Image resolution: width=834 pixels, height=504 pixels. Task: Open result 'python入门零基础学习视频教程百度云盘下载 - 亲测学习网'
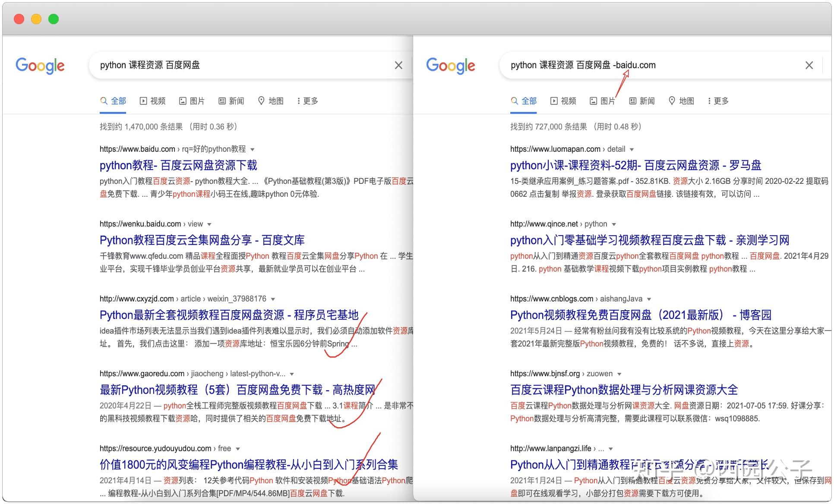click(650, 240)
